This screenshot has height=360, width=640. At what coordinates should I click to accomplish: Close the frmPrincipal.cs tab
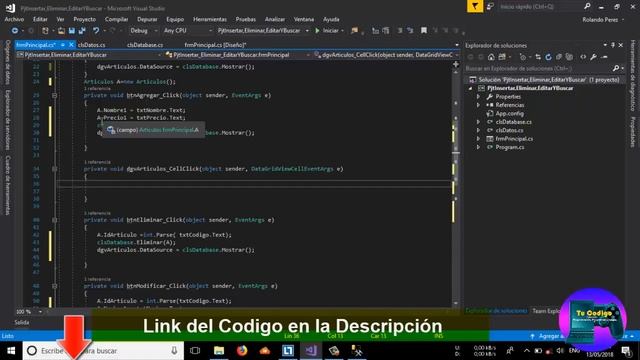[x=71, y=45]
